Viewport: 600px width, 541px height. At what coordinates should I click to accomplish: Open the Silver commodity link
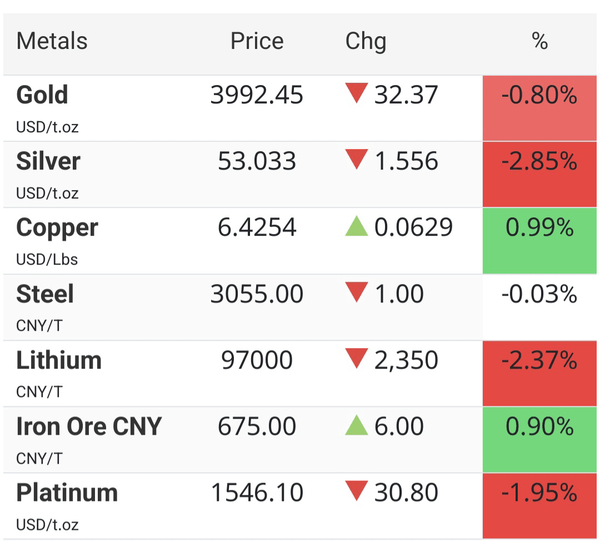[48, 161]
